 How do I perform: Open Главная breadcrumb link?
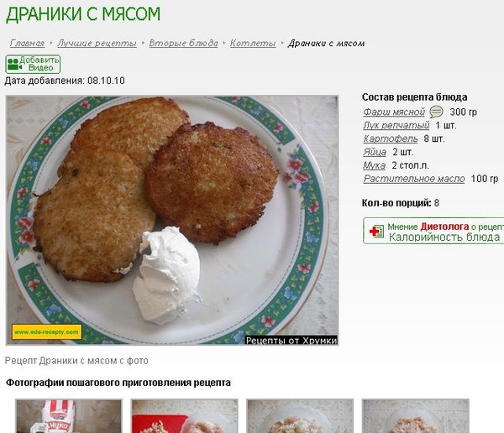coord(27,43)
